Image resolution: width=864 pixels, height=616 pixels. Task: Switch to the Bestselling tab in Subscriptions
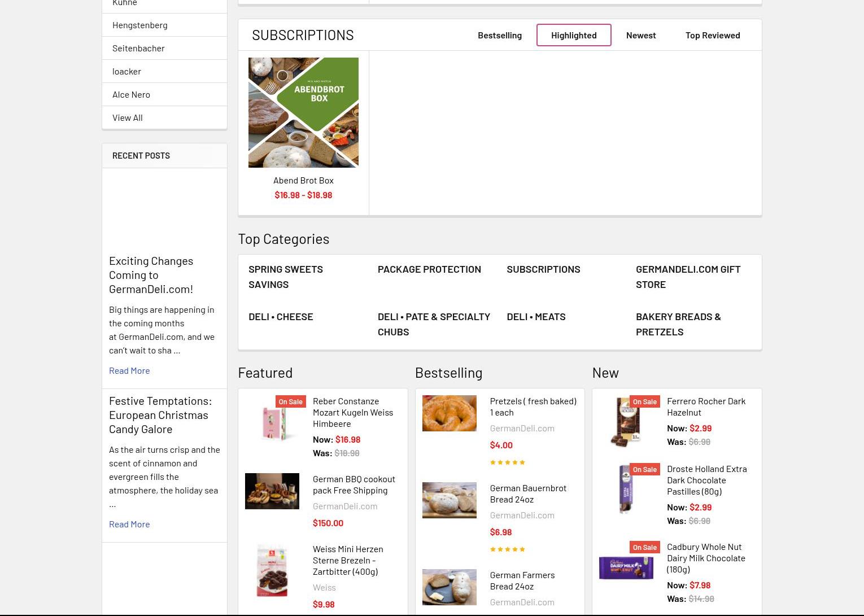click(500, 35)
